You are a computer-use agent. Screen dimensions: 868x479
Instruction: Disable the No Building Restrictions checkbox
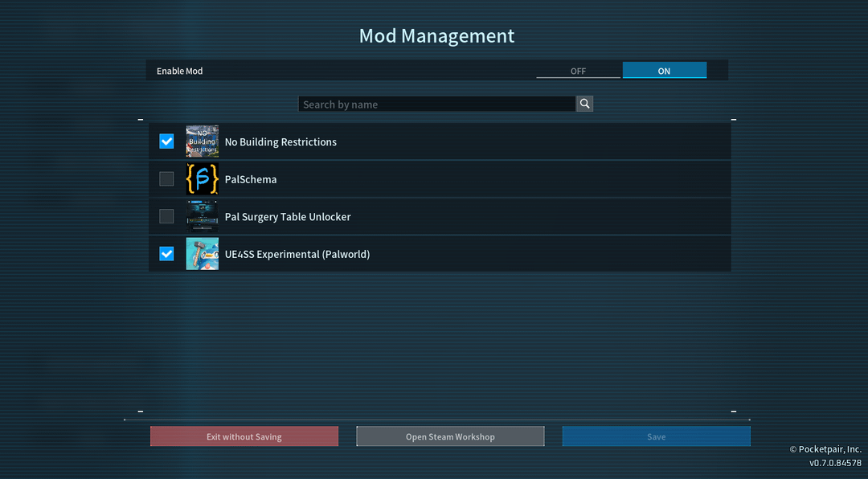[166, 141]
